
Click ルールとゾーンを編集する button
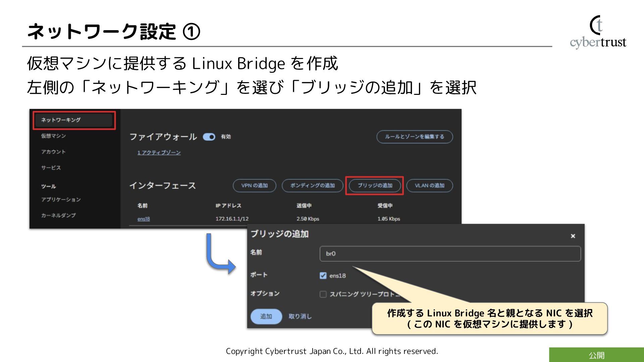click(x=415, y=137)
